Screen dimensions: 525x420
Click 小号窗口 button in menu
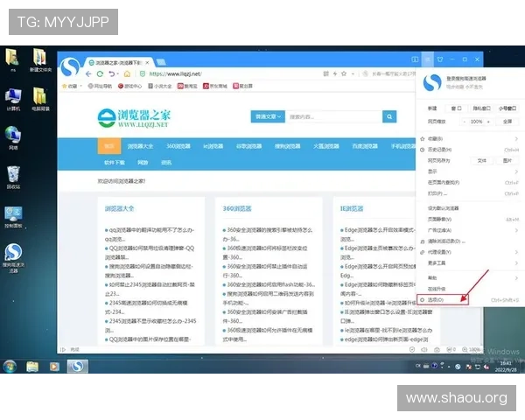point(507,108)
